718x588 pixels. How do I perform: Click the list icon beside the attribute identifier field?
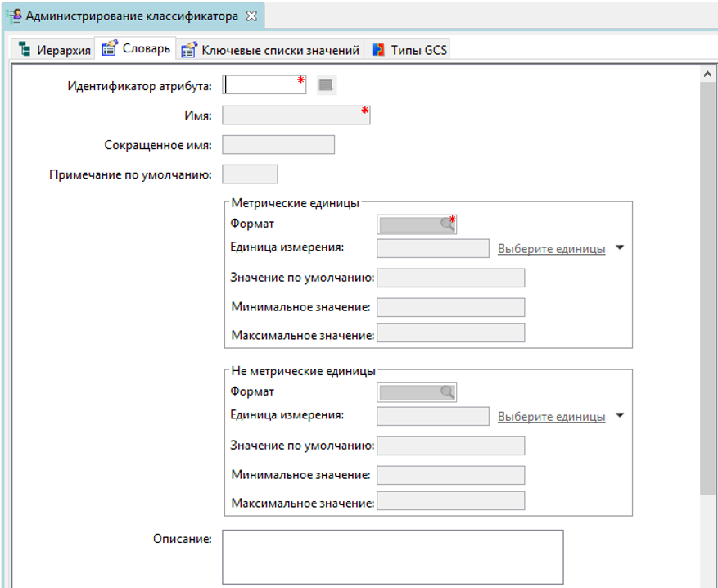[326, 84]
